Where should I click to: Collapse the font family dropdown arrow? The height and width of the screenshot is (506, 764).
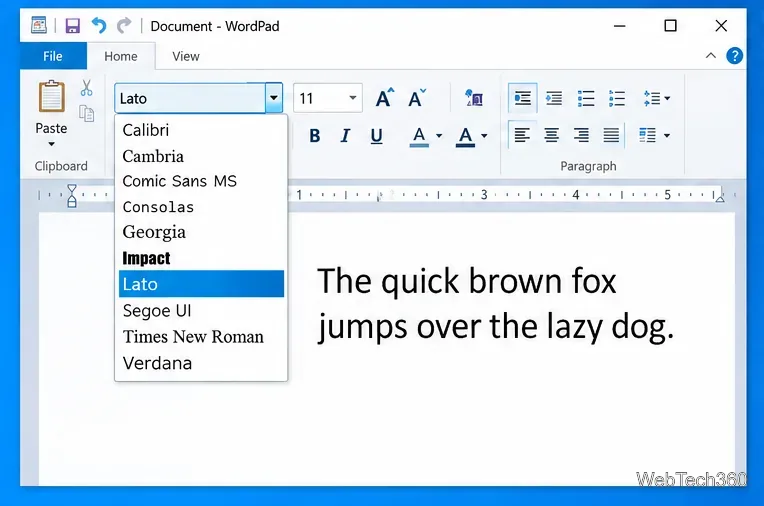[274, 98]
